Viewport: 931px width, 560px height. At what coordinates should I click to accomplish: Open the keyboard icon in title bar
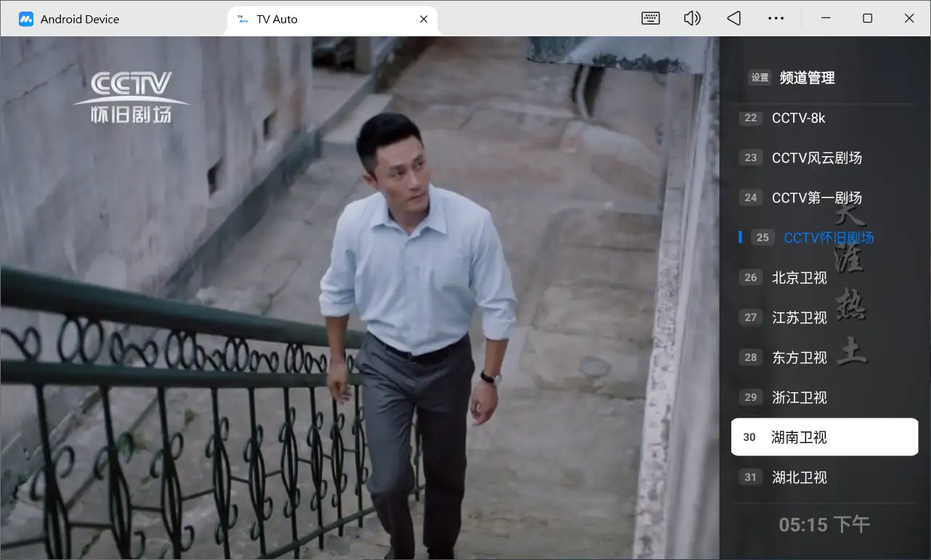650,19
